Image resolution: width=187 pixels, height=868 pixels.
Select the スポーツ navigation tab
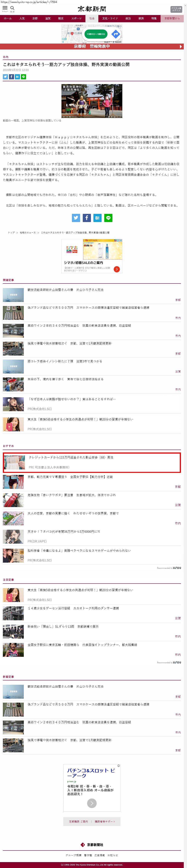76,18
